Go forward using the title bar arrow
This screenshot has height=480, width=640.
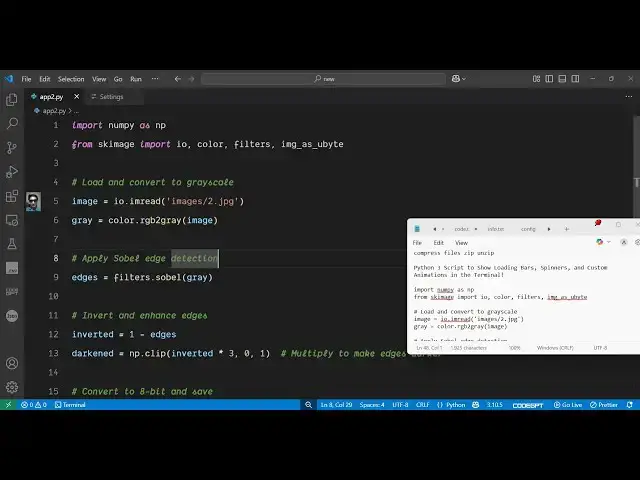coord(191,79)
